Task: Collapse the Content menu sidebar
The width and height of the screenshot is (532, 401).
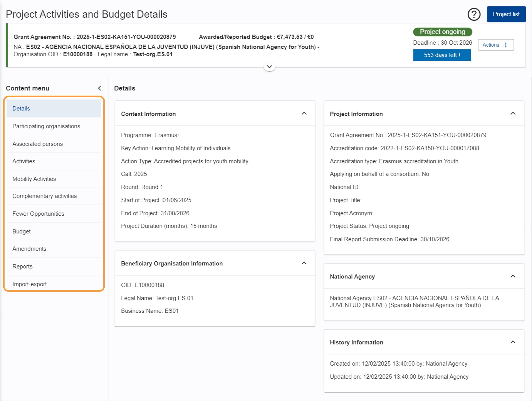Action: point(100,88)
